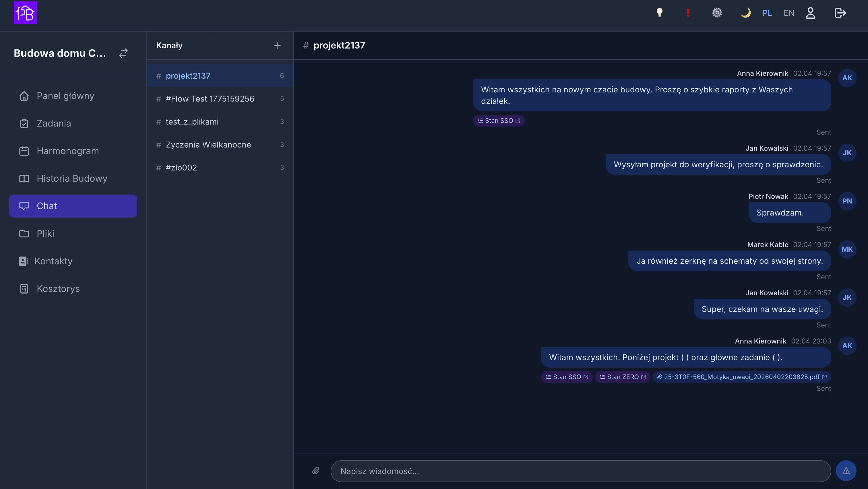
Task: Click the lightbulb tips icon
Action: [x=659, y=13]
